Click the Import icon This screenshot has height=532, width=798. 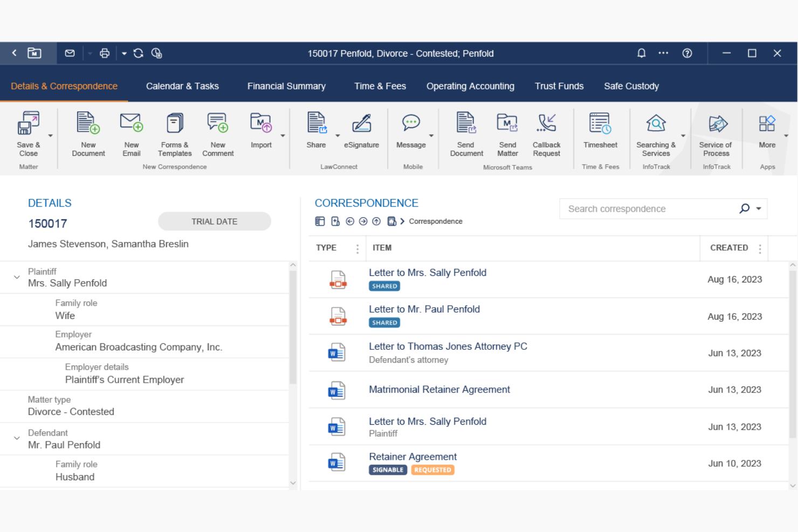tap(261, 123)
